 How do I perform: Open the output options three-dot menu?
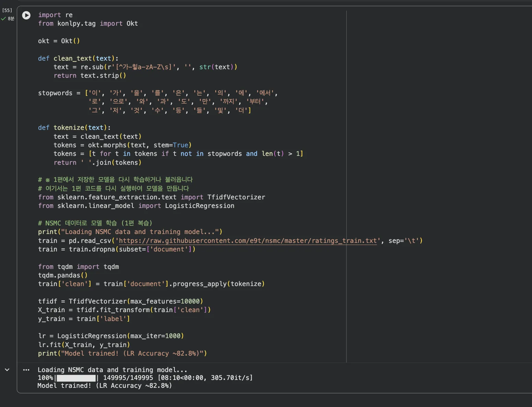(x=26, y=370)
